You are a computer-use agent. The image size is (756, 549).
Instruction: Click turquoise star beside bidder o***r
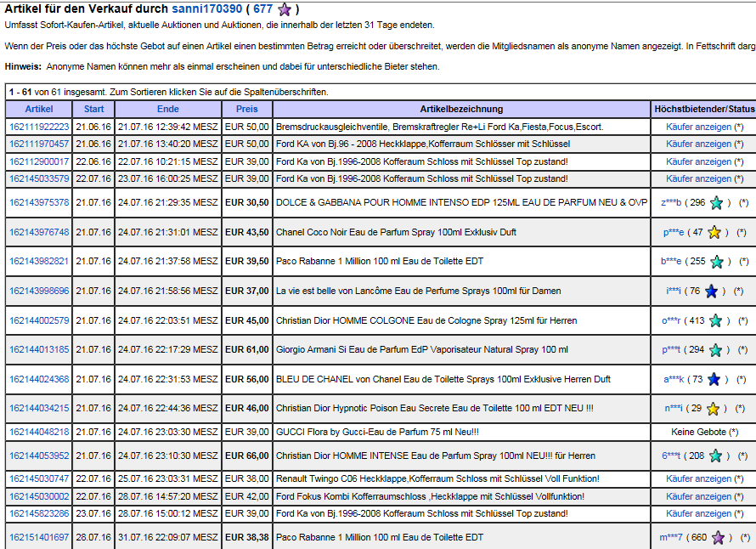click(716, 320)
